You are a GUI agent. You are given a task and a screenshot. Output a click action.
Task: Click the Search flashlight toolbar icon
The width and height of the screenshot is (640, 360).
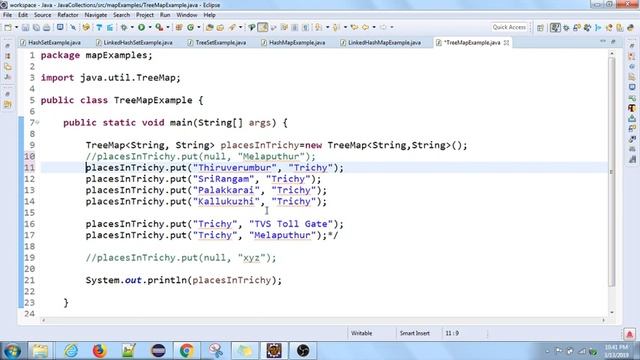tap(232, 27)
